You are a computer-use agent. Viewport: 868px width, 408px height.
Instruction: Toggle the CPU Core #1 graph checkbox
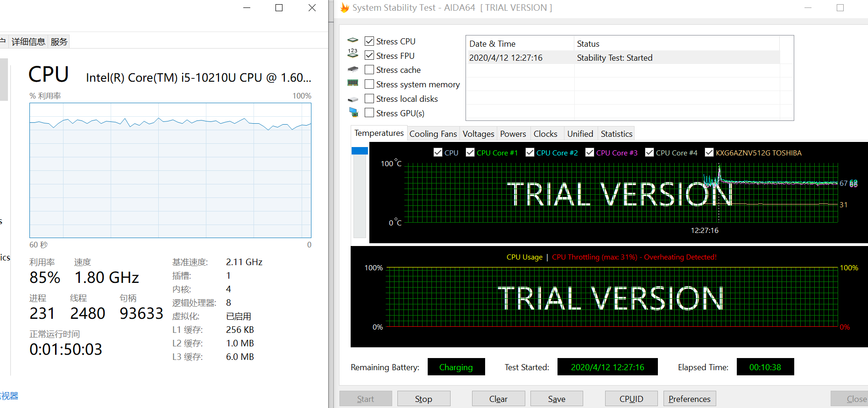470,152
